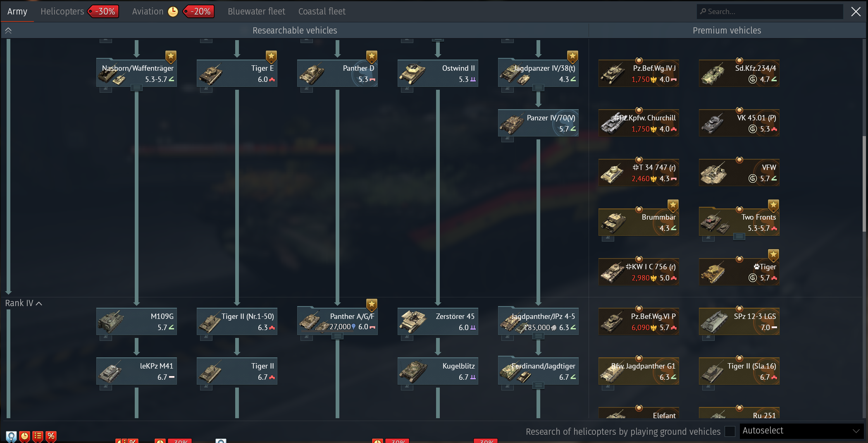Select the premium Sd.Kfz.234/4 vehicle icon
The image size is (868, 443).
point(713,74)
